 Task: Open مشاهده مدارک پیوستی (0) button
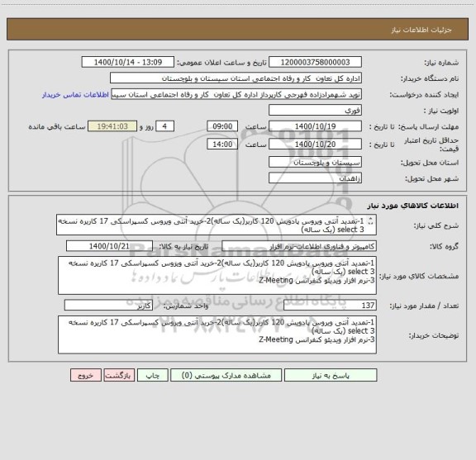[x=226, y=375]
